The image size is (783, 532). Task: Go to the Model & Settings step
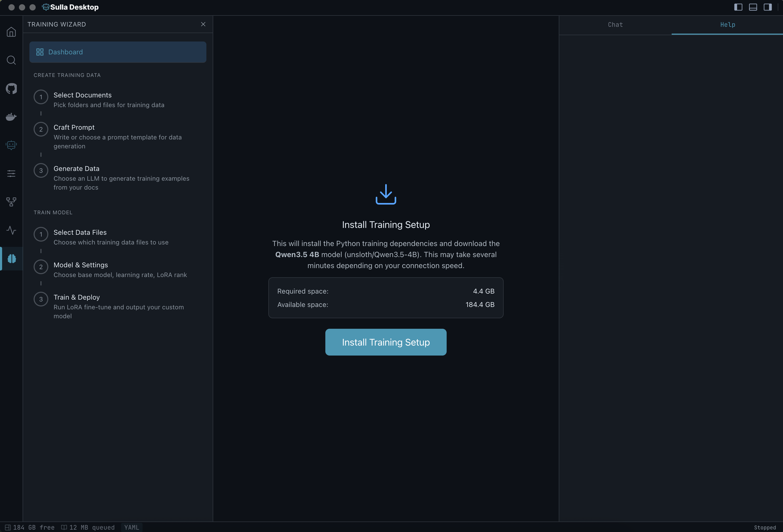[x=81, y=265]
